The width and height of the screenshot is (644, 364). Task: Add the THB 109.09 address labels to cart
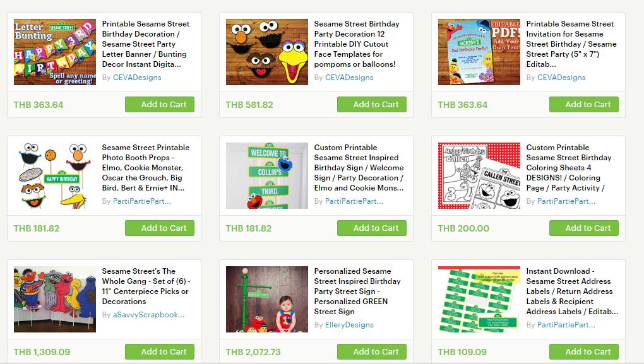point(584,351)
